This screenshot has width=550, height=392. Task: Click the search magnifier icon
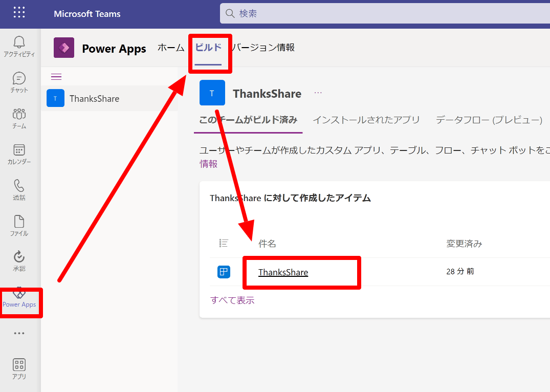(230, 13)
